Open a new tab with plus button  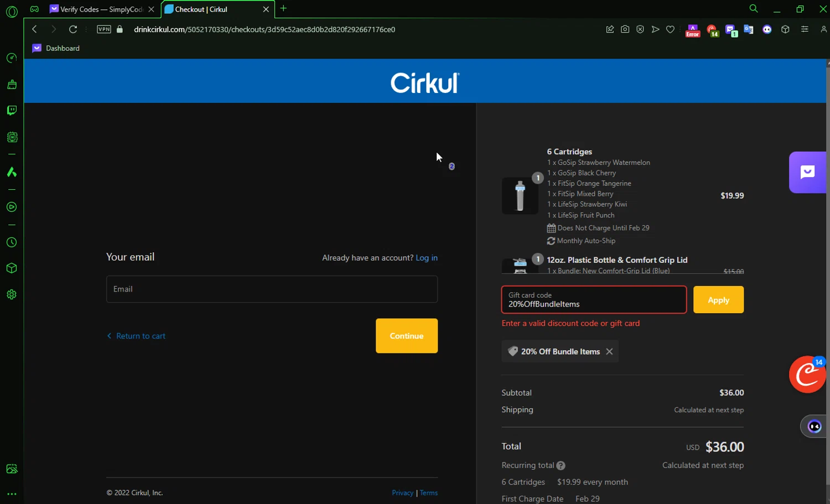click(283, 8)
